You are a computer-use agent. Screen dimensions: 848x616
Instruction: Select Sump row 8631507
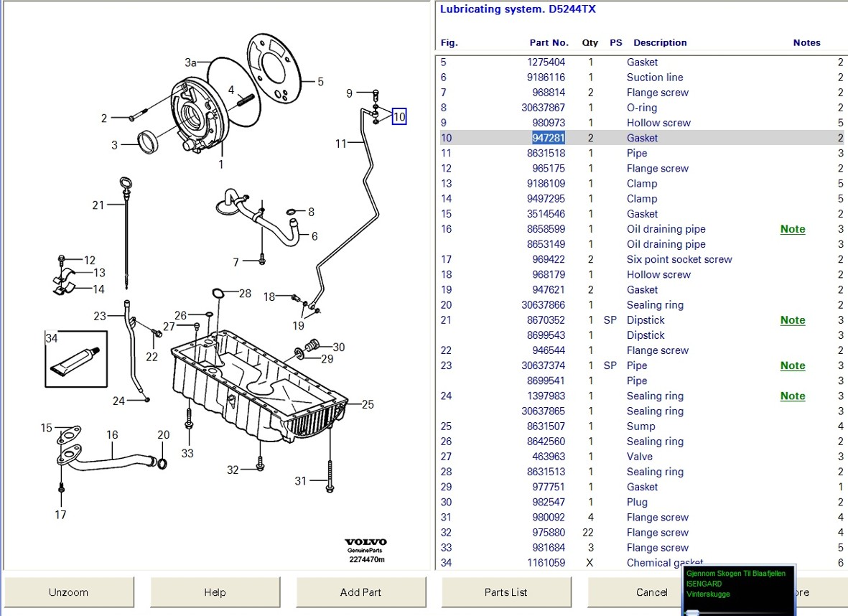point(641,426)
